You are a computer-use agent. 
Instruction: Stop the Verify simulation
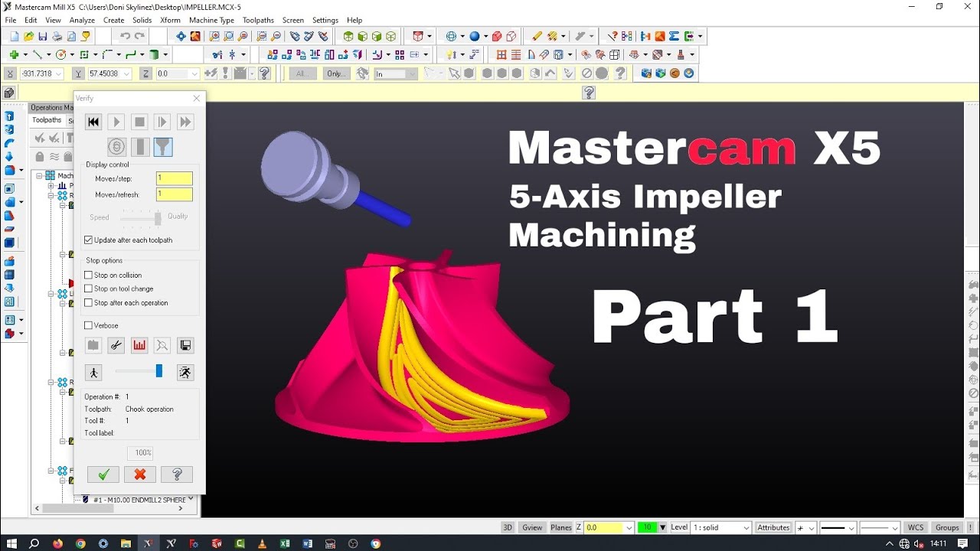(139, 122)
